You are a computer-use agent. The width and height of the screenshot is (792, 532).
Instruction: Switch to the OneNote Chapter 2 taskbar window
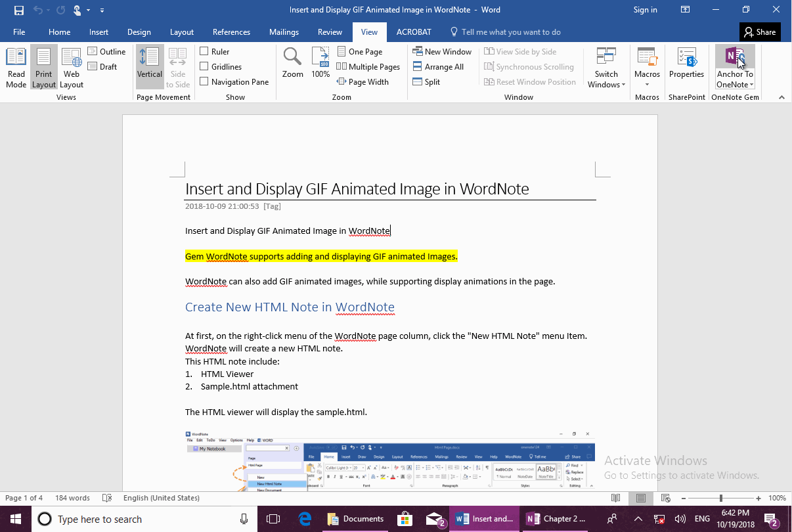[556, 519]
